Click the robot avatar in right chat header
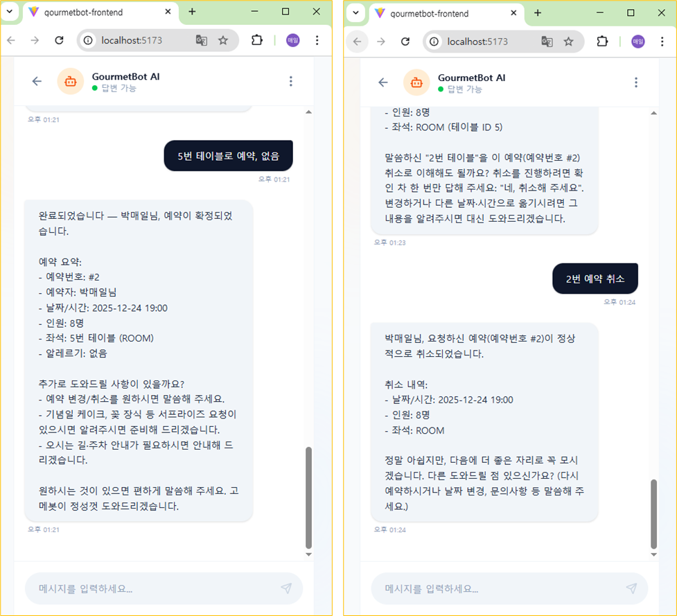 click(x=416, y=82)
